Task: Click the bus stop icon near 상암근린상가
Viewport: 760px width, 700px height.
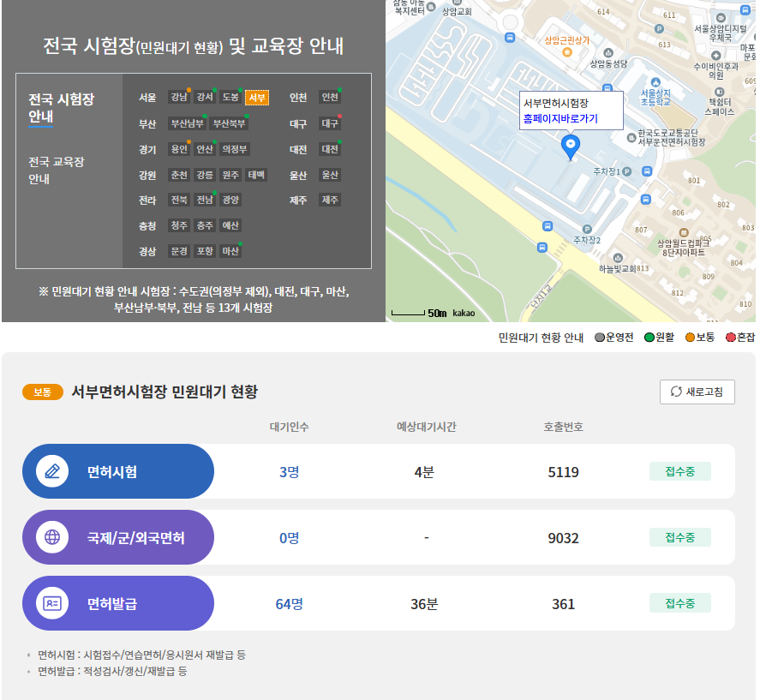Action: [509, 38]
